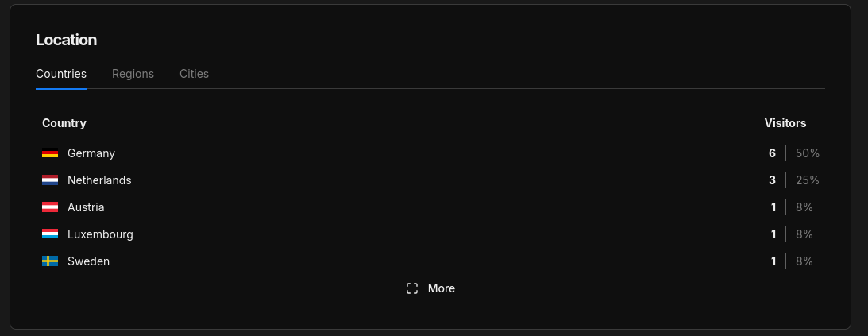Click the Netherlands flag icon
868x336 pixels.
point(50,180)
